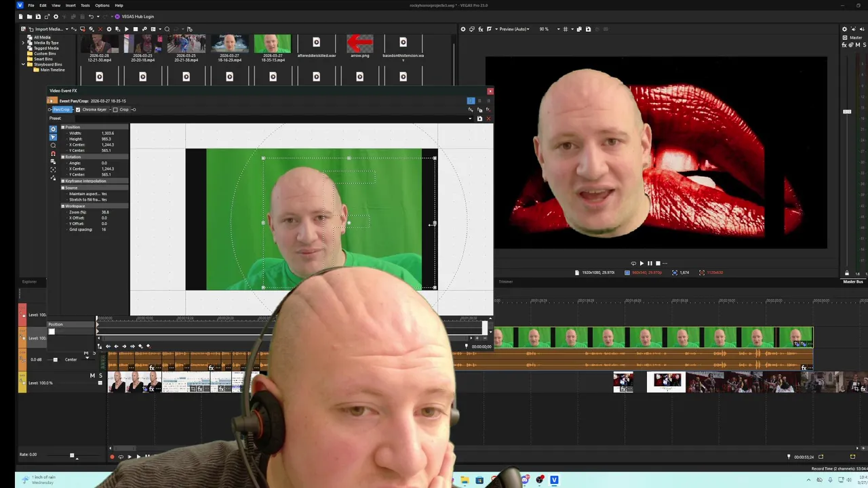Click the VEGAS Hub Login button

click(134, 16)
